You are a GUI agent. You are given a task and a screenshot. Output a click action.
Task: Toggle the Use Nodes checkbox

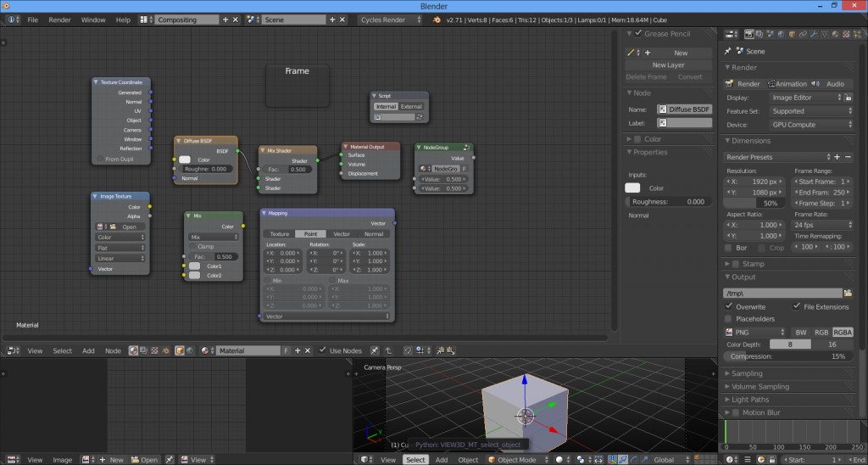pyautogui.click(x=321, y=350)
